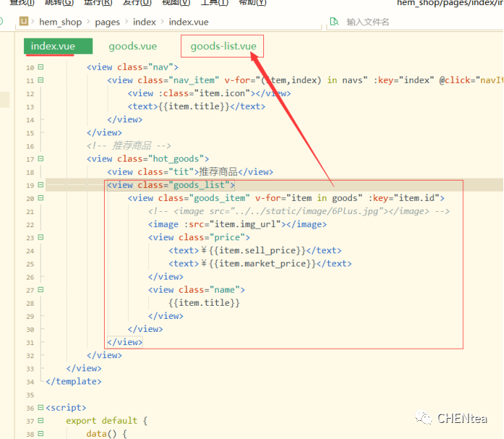Select the index.vue editor tab
504x439 pixels.
[x=52, y=47]
